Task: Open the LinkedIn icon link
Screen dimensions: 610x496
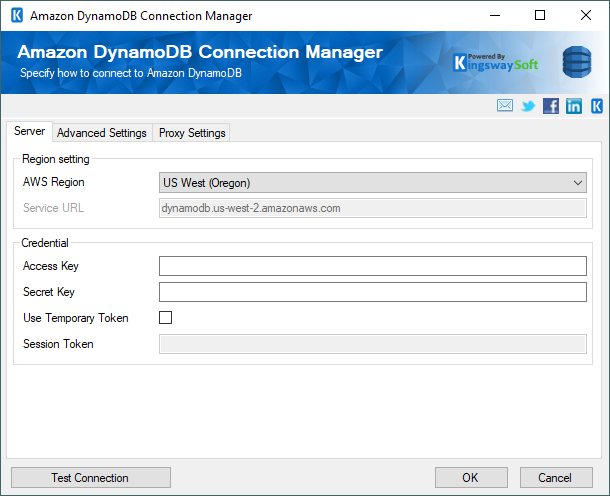Action: click(x=574, y=106)
